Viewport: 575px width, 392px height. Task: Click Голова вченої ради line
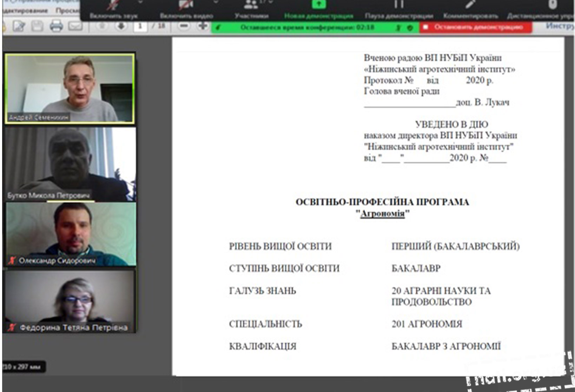[x=402, y=92]
